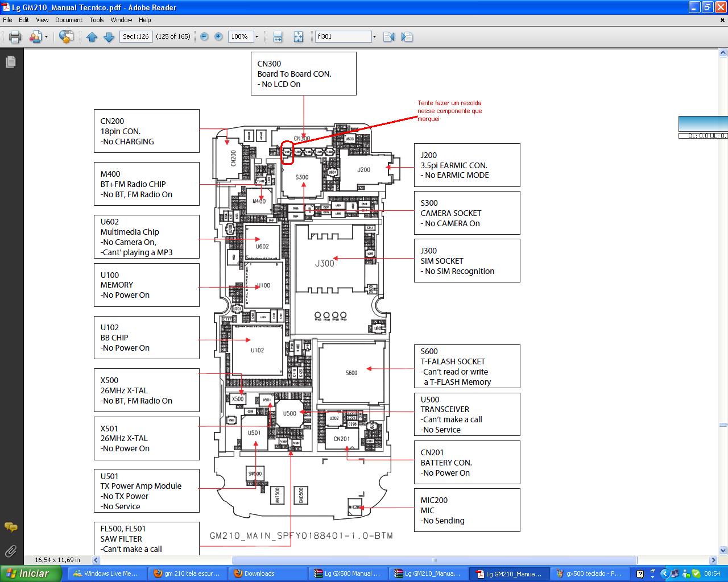Viewport: 728px width, 582px height.
Task: Open the Attachments paperclip panel
Action: coord(10,550)
